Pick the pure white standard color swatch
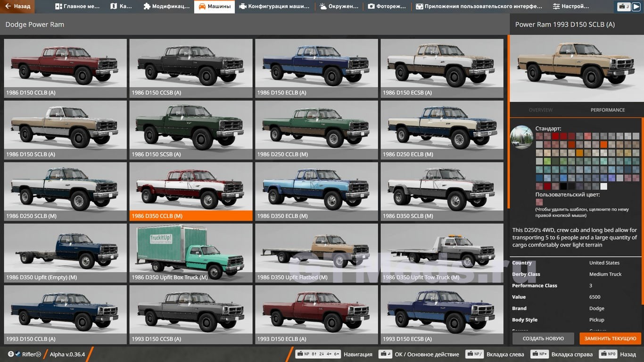 [603, 186]
